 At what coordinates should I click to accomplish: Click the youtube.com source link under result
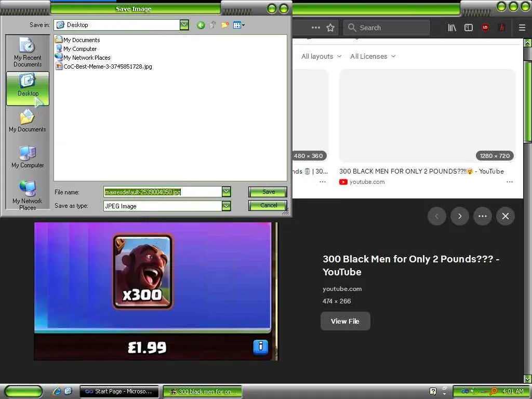point(367,182)
